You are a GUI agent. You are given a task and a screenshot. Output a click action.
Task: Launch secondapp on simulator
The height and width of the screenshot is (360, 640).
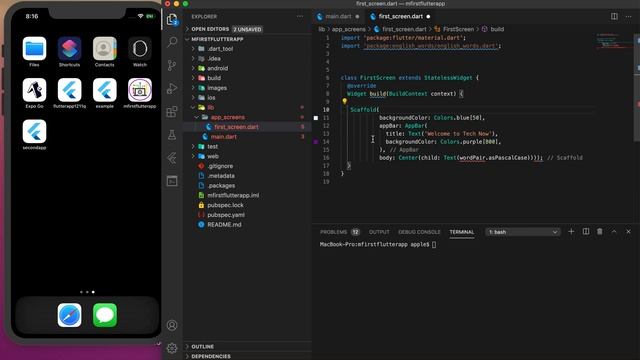click(x=34, y=135)
